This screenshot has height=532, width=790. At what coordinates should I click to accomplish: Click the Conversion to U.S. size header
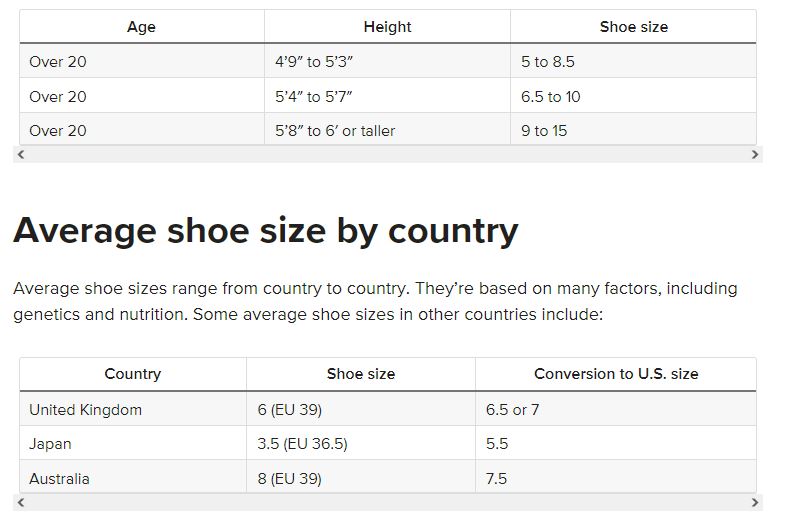[616, 374]
